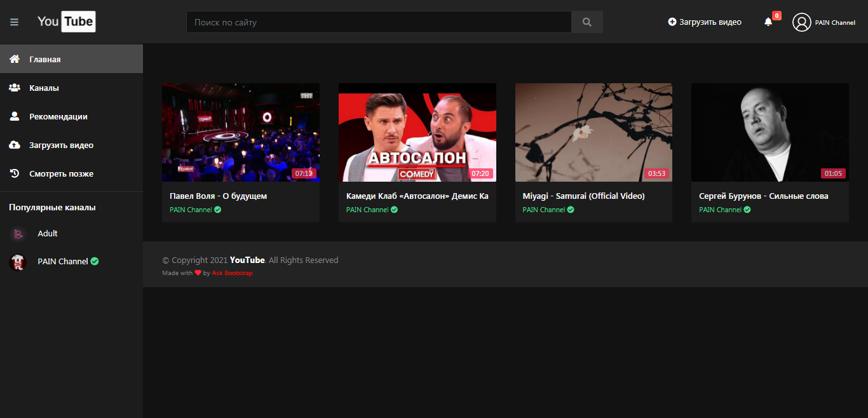Click title Павел Воля - О будущем

coord(219,196)
